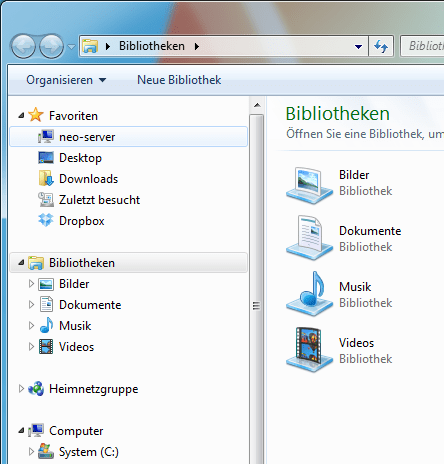Image resolution: width=444 pixels, height=464 pixels.
Task: Select the neo-server text label
Action: click(87, 137)
